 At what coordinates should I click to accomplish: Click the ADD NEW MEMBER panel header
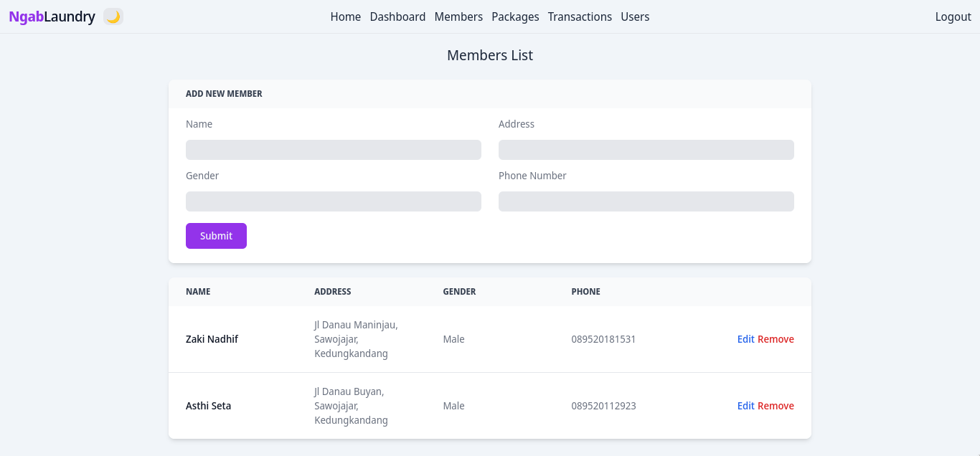(x=224, y=93)
